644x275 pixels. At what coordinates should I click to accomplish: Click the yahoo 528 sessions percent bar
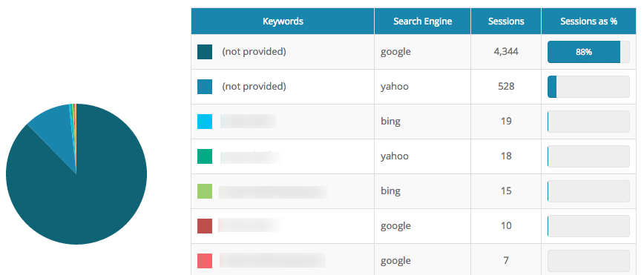588,87
